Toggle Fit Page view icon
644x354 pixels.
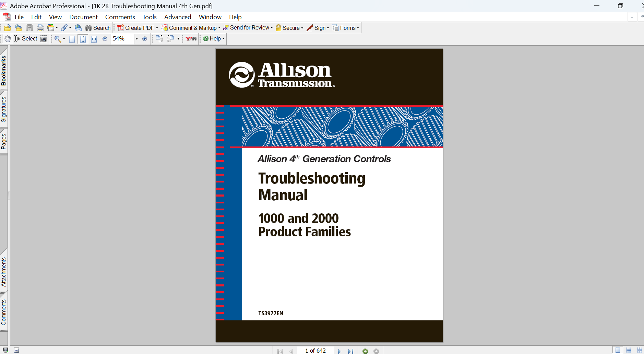tap(83, 39)
